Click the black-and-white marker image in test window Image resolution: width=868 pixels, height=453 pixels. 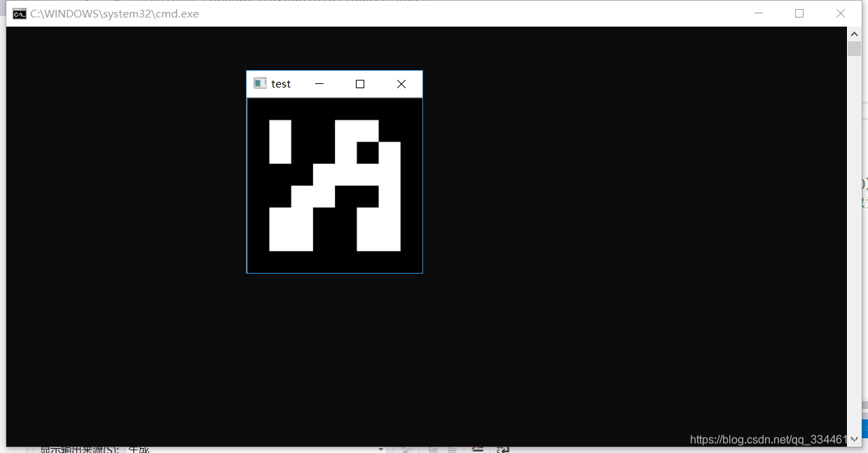tap(335, 186)
